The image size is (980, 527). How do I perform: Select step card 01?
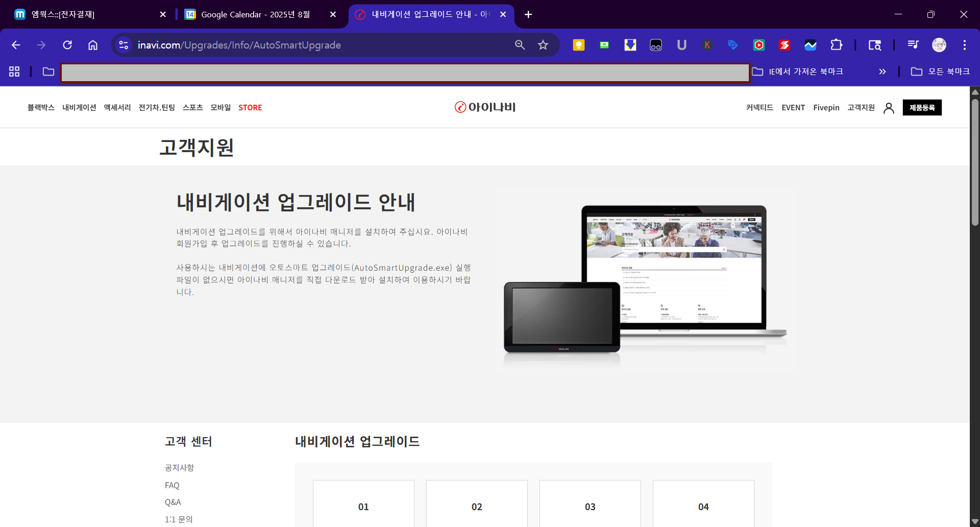pos(363,504)
